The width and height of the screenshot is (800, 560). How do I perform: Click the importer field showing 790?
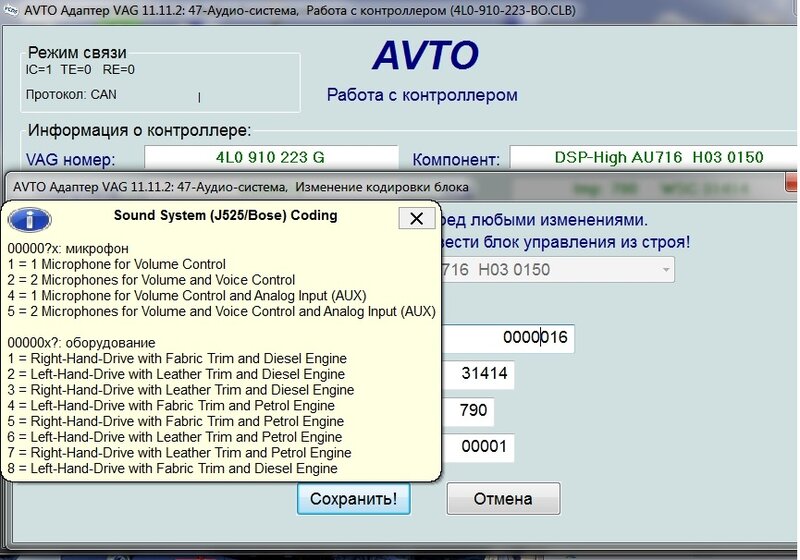[468, 411]
